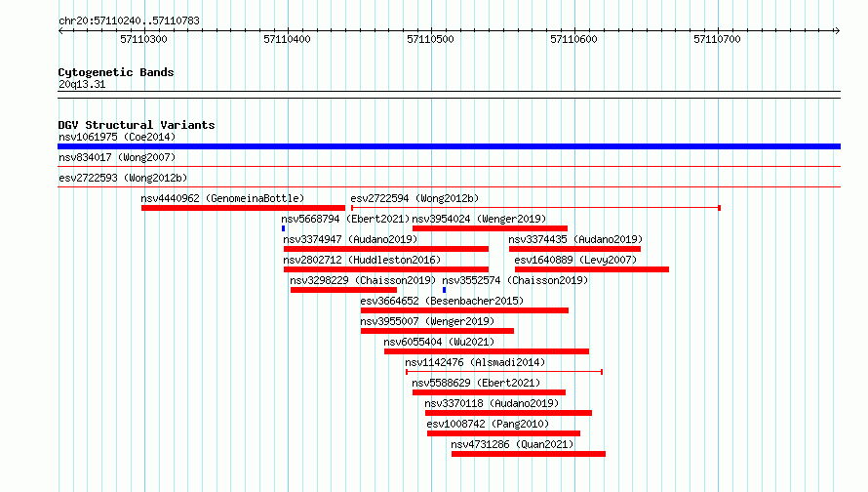Select the nsv3955007 (Wenger2019) red bar

[x=437, y=331]
